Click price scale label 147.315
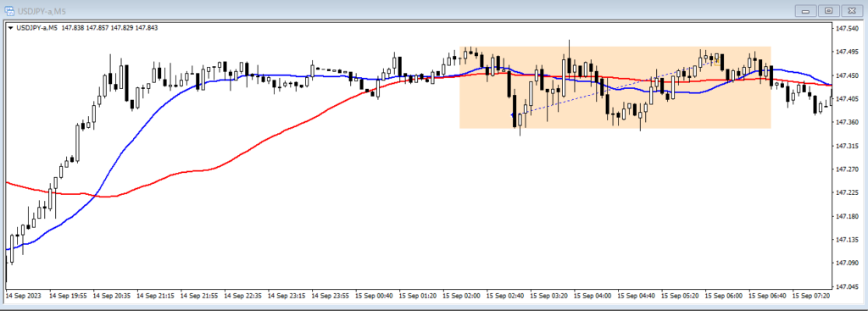The image size is (868, 311). point(848,146)
